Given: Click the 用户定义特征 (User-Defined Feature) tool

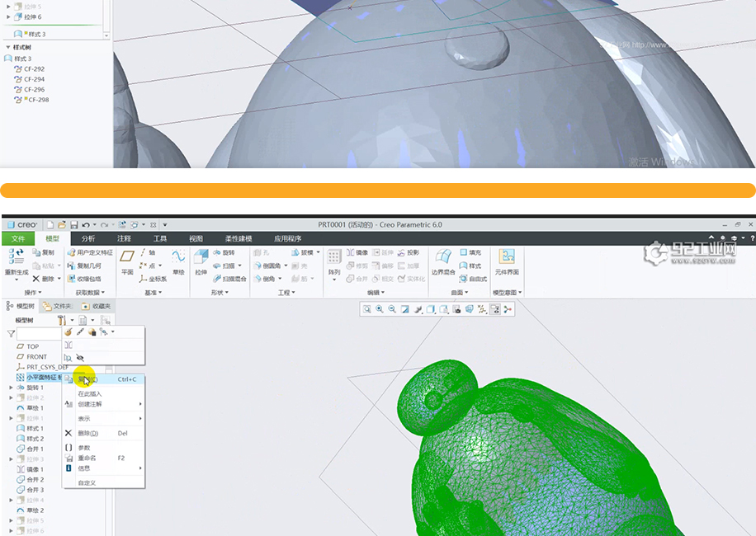Looking at the screenshot, I should [x=90, y=252].
